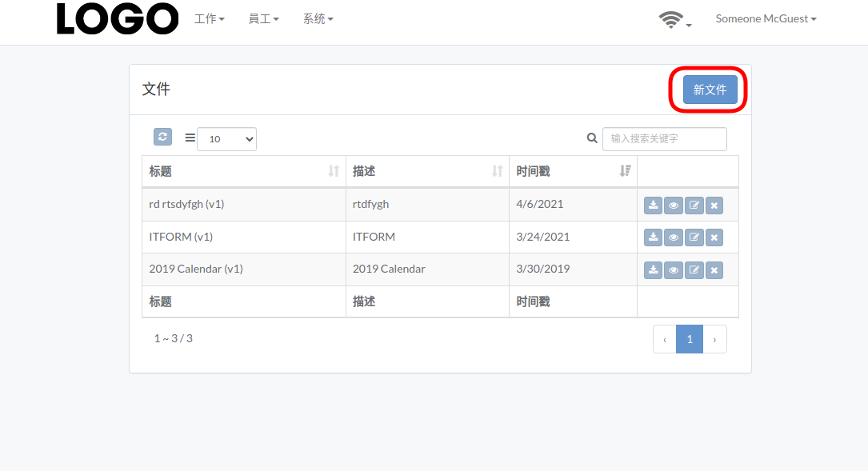Edit the rd rtsdyfgh (v1) file

coord(694,206)
